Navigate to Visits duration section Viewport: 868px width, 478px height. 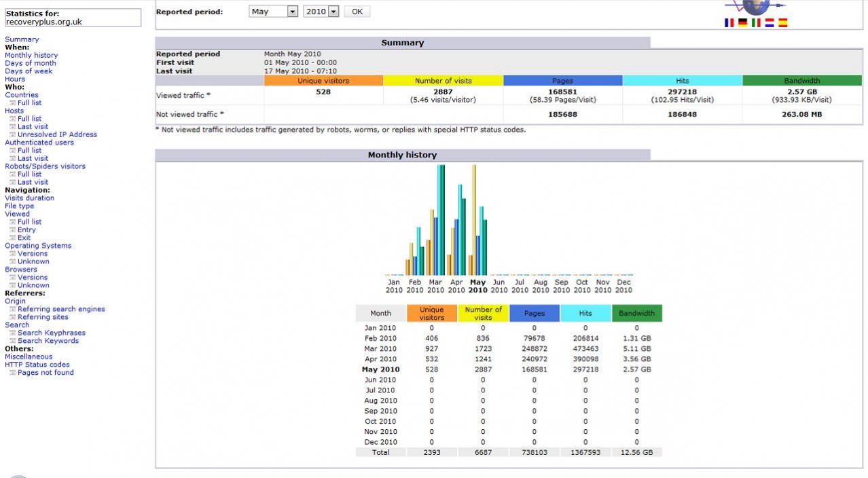29,198
